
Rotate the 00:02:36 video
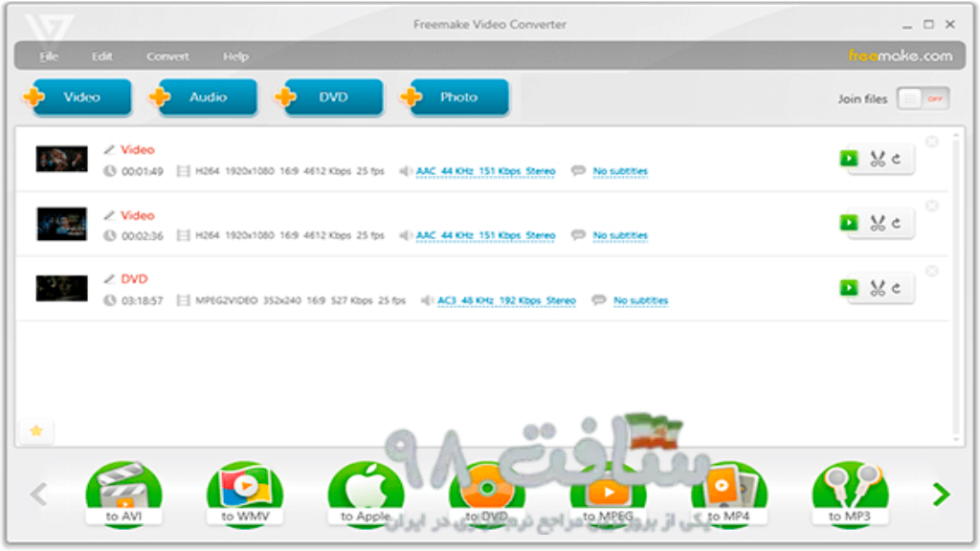[x=896, y=223]
